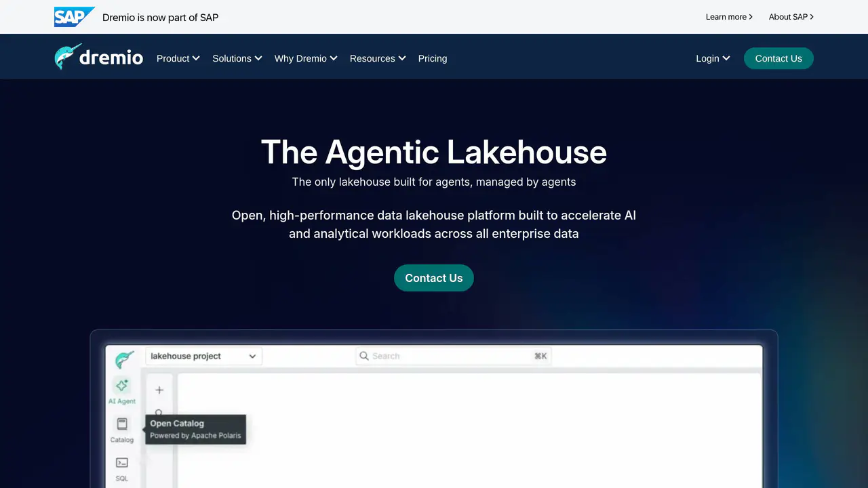
Task: Click "The Agentic Lakehouse" heading
Action: pyautogui.click(x=434, y=152)
